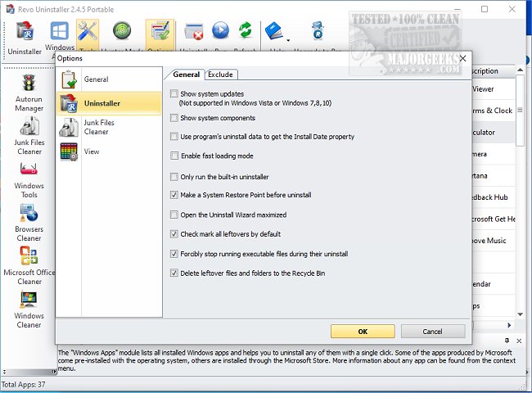
Task: Uncheck Make a System Restore Point
Action: 174,195
